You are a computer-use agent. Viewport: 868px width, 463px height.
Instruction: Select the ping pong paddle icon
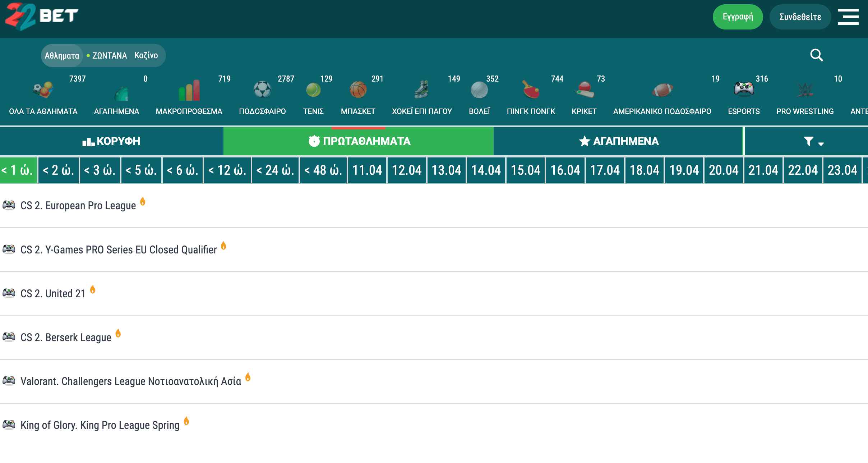[x=531, y=90]
